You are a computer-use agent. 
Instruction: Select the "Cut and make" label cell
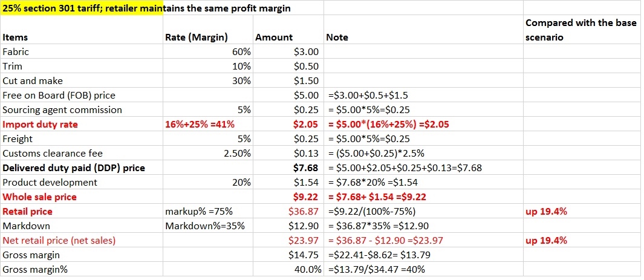tap(33, 81)
